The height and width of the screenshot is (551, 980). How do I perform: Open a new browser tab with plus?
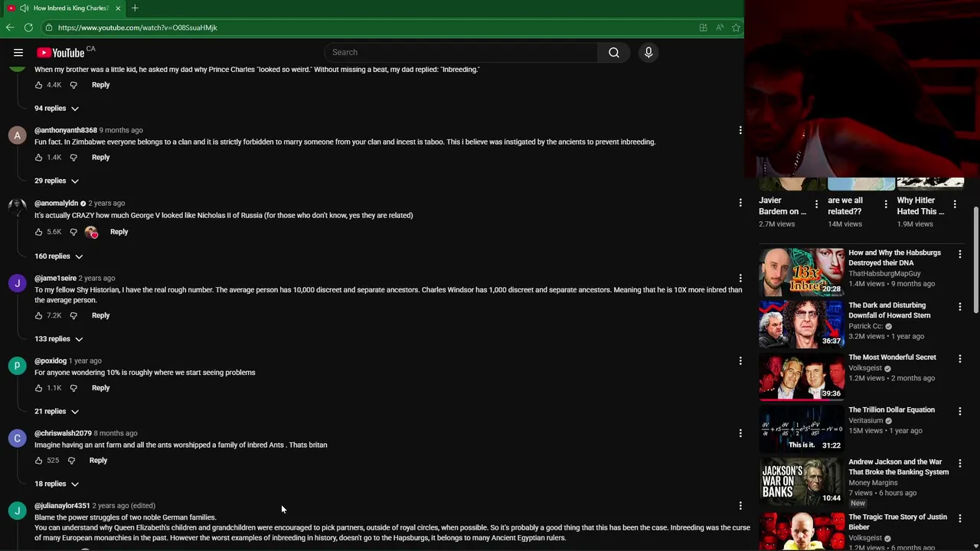coord(135,8)
